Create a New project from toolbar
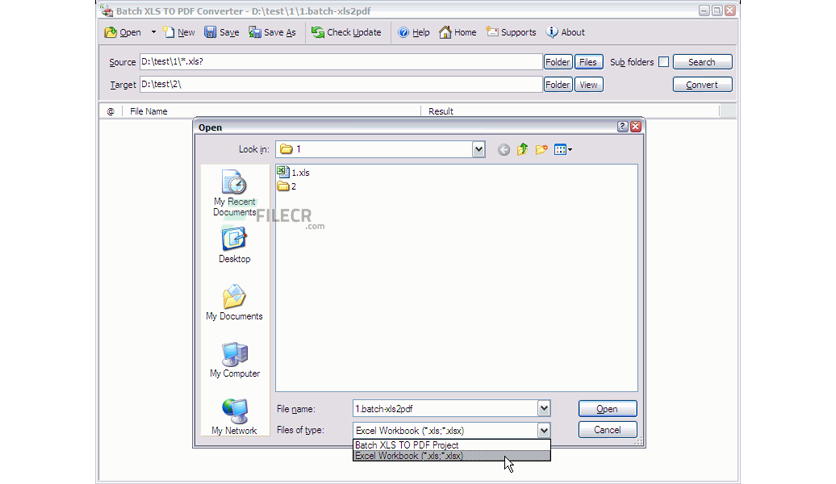This screenshot has width=836, height=484. click(179, 33)
